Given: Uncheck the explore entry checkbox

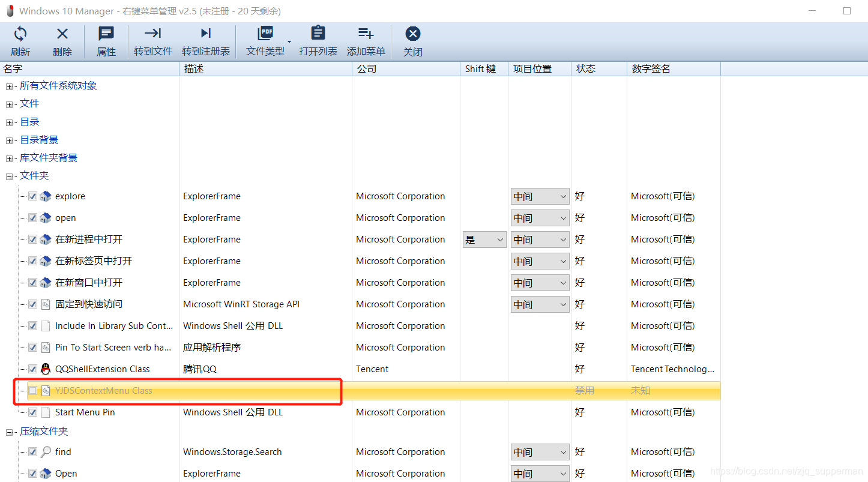Looking at the screenshot, I should tap(32, 196).
